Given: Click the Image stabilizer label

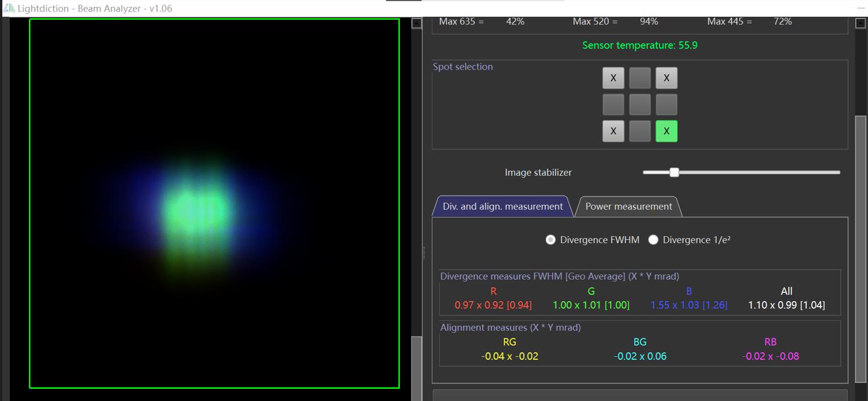Looking at the screenshot, I should 538,172.
